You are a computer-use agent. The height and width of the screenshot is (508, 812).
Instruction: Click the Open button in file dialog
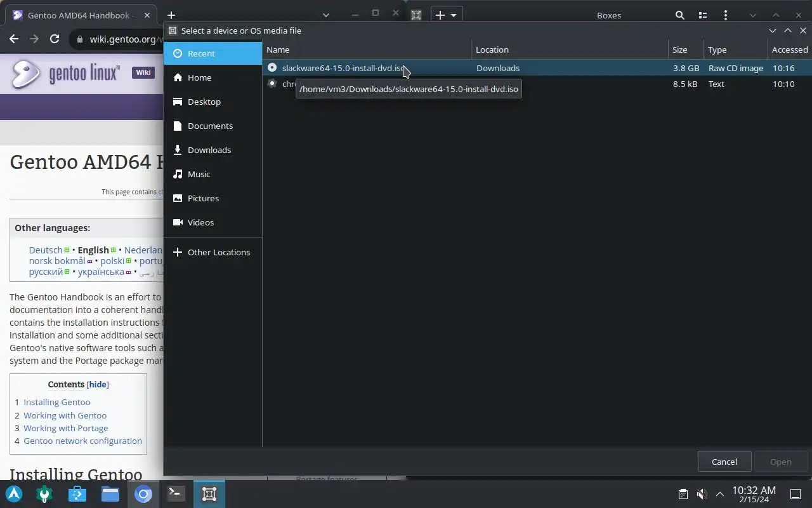(x=781, y=462)
